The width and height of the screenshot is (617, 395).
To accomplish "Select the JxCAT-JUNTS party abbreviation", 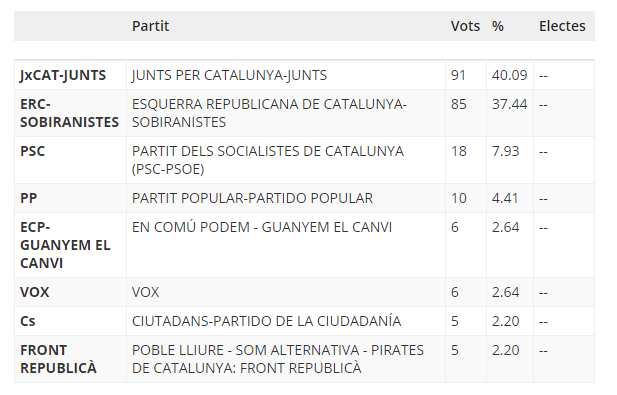I will (63, 75).
